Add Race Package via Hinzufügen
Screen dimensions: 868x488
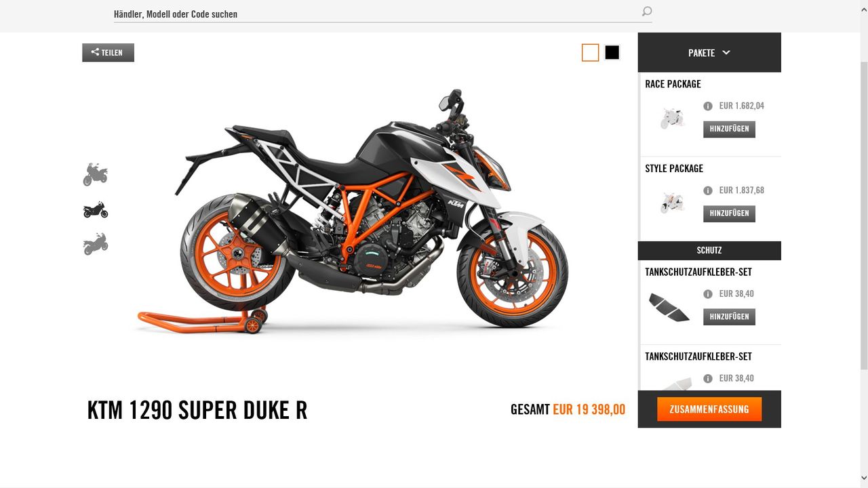coord(729,129)
